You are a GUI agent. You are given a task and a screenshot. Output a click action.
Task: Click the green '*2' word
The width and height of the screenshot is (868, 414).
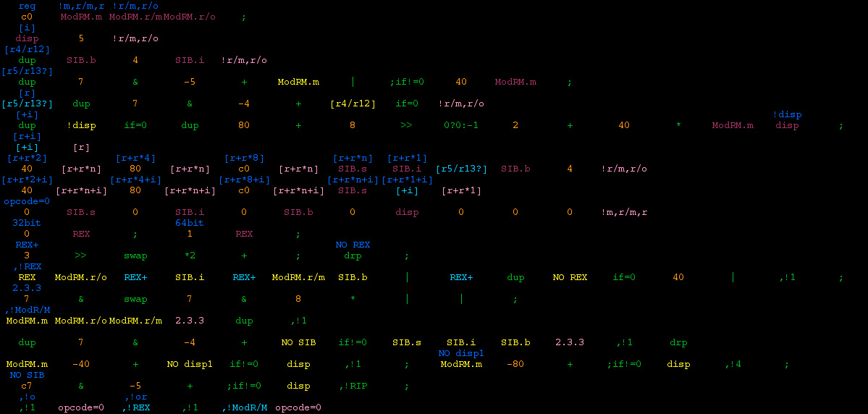(190, 256)
